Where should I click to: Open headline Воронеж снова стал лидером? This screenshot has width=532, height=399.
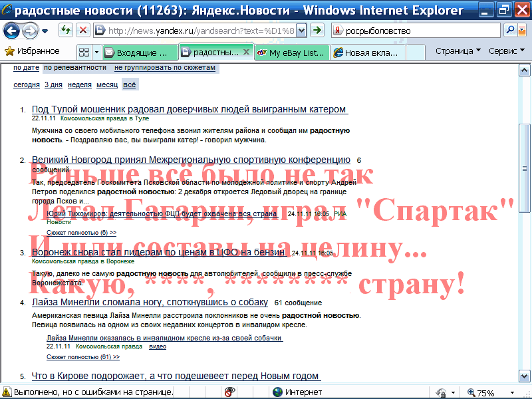coord(160,252)
